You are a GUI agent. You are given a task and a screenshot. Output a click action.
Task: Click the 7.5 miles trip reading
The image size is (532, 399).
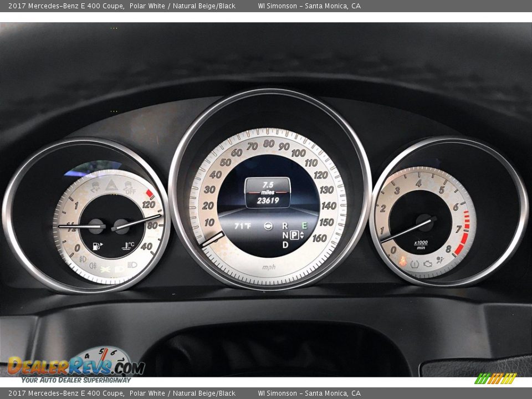pyautogui.click(x=268, y=188)
